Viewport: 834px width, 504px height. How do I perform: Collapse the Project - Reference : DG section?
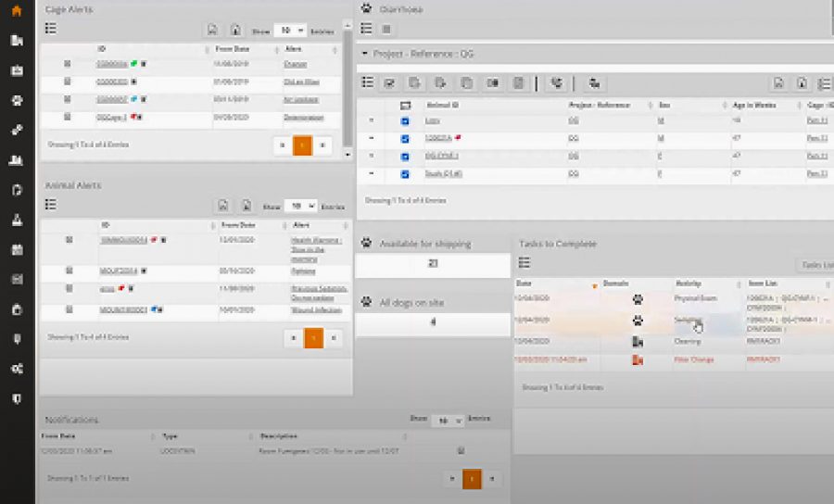click(x=365, y=55)
